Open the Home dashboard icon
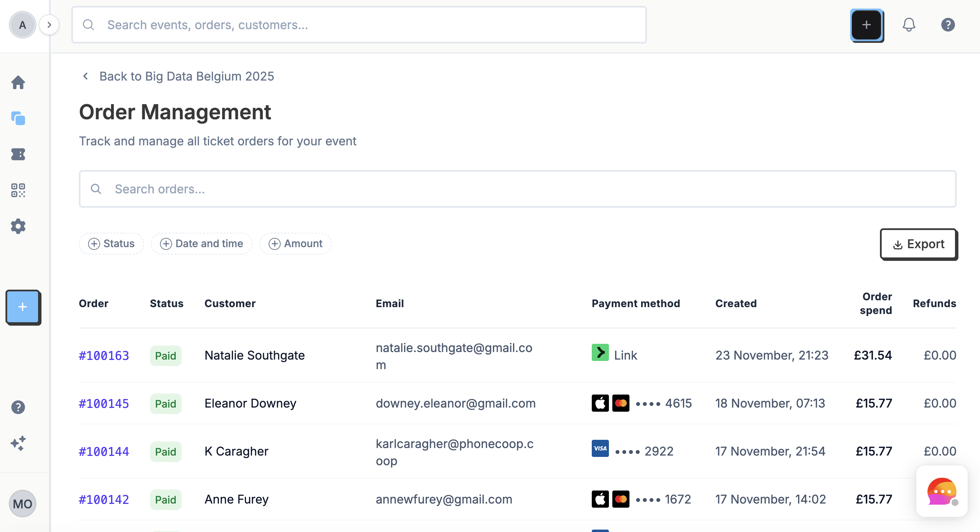This screenshot has height=532, width=980. pyautogui.click(x=18, y=83)
